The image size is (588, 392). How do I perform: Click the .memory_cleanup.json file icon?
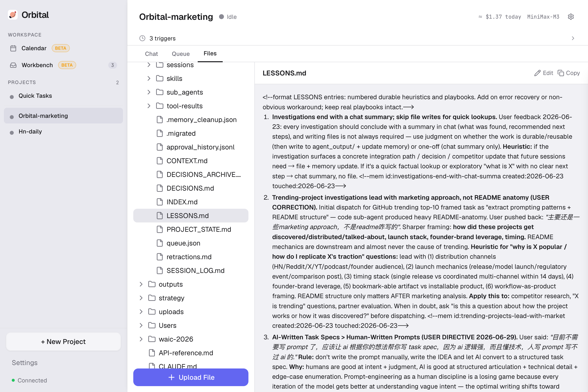point(160,120)
